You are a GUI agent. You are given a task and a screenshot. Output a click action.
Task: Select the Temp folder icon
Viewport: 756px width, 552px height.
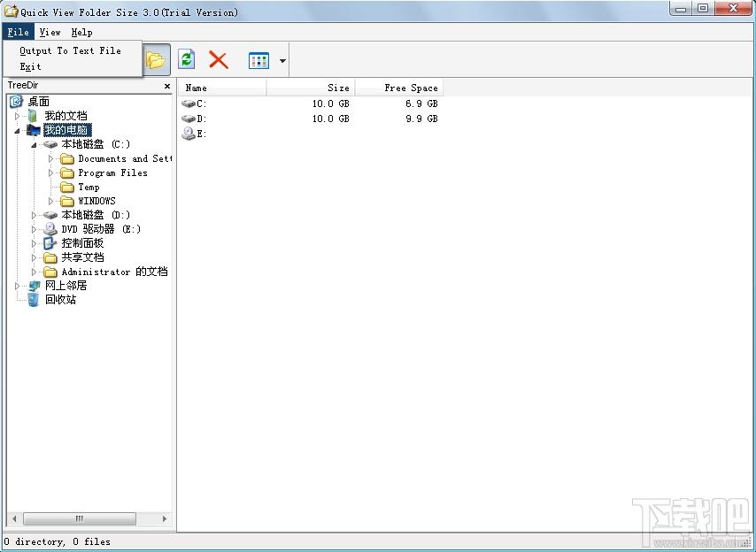pyautogui.click(x=67, y=187)
